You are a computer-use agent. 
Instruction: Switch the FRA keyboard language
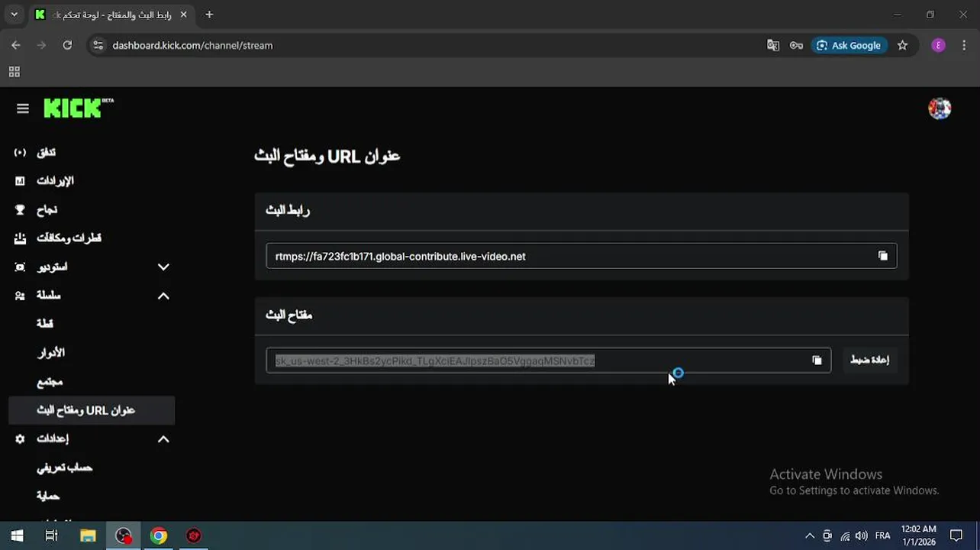point(883,535)
